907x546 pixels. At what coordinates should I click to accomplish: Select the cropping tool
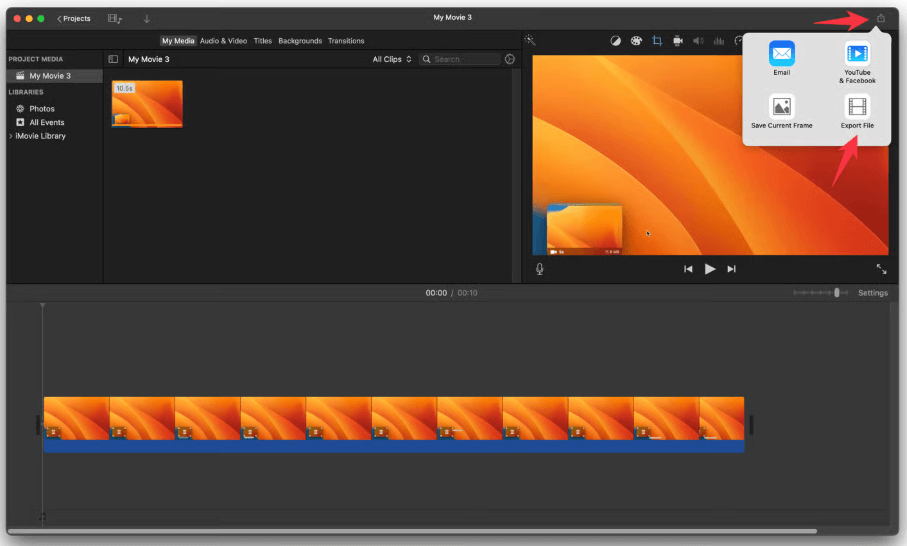coord(657,41)
